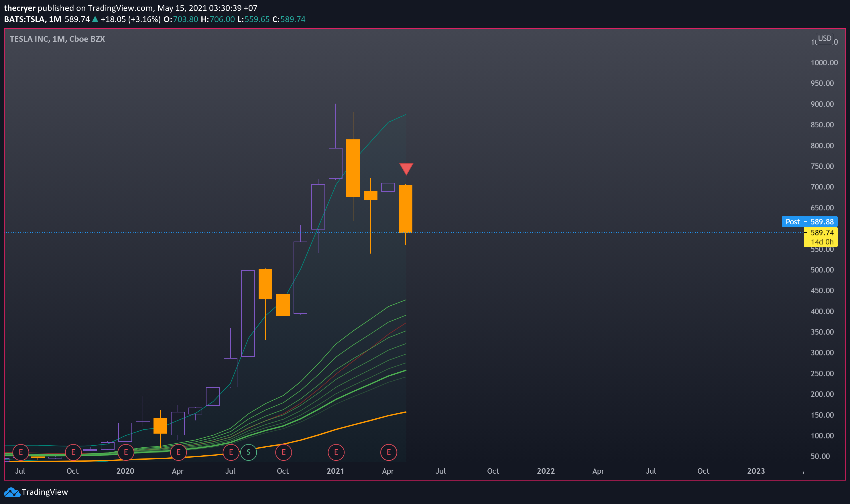Click the earnings E marker near Apr 2020

178,452
